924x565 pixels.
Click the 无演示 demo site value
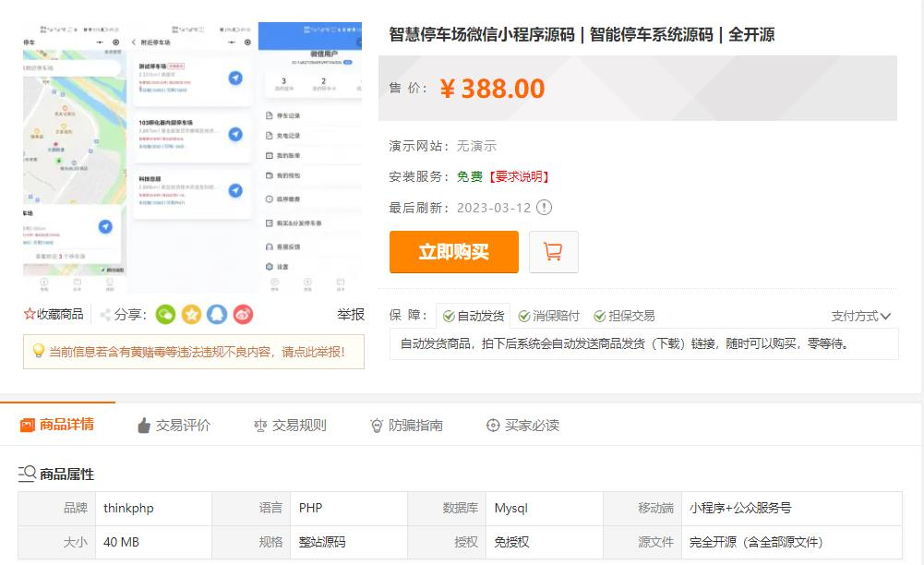click(476, 146)
